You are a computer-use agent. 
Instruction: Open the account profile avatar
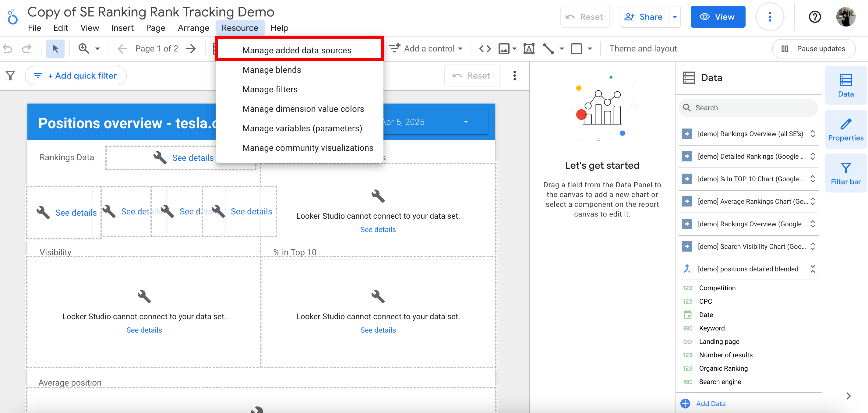pyautogui.click(x=846, y=17)
